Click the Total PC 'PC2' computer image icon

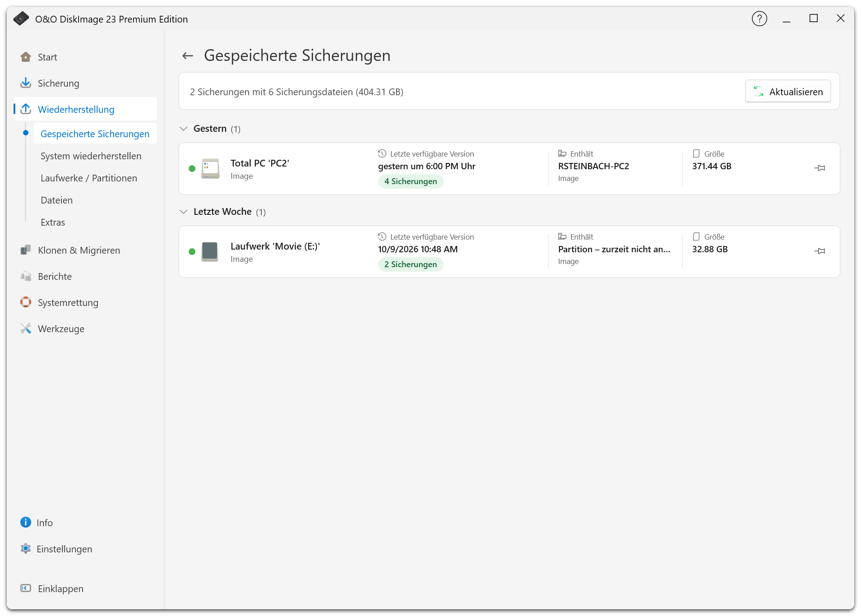tap(210, 169)
